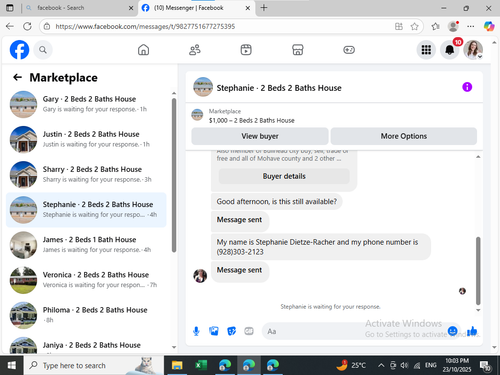Click the chat messages scrollbar

tap(478, 271)
